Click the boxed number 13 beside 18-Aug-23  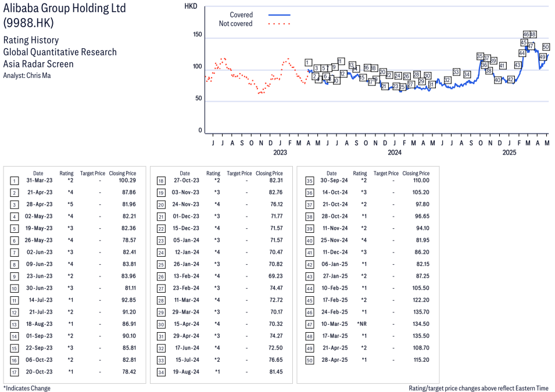click(x=14, y=325)
